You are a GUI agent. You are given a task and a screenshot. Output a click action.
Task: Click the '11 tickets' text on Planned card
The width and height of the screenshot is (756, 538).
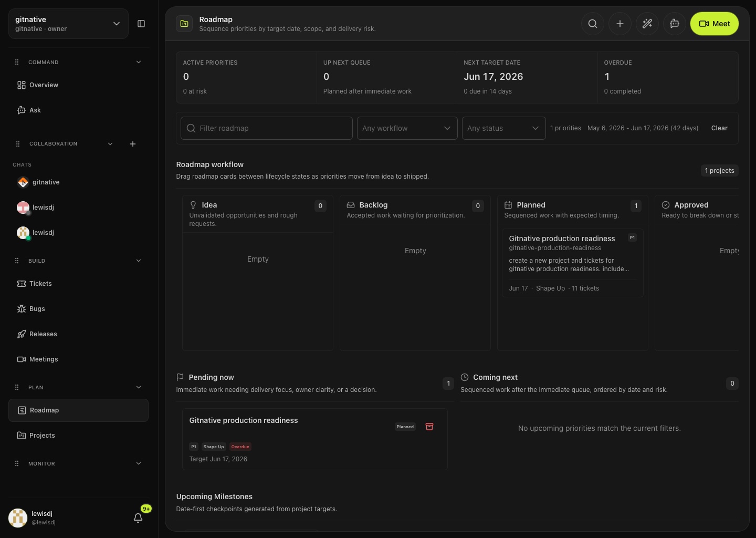[585, 288]
